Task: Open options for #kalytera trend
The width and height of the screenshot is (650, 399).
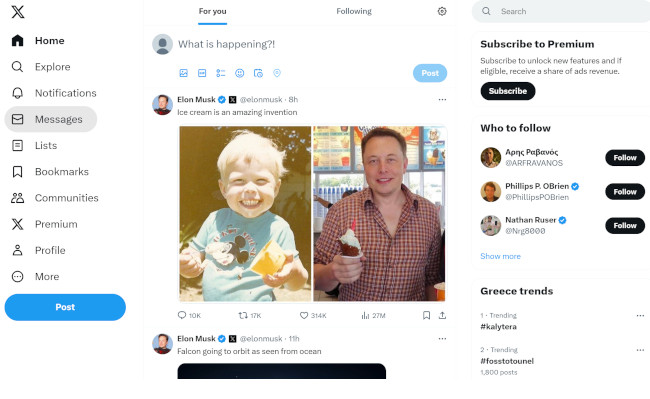Action: [640, 316]
